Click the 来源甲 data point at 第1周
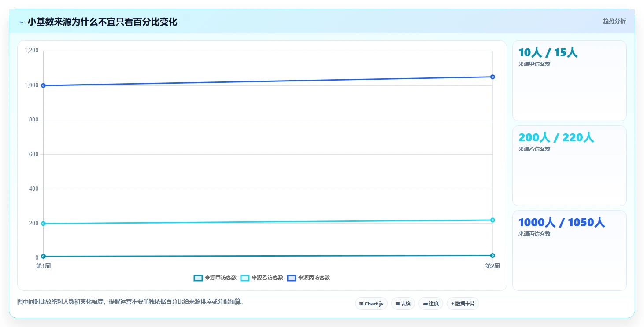This screenshot has width=644, height=327. coord(43,256)
